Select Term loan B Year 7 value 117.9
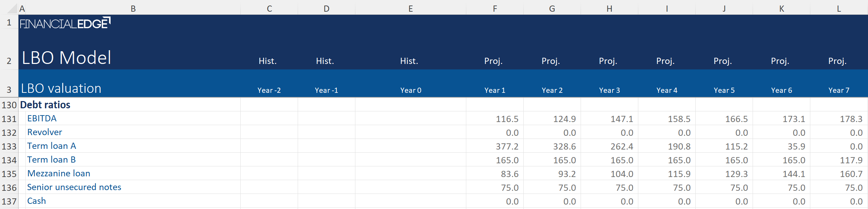The image size is (868, 209). (x=851, y=160)
